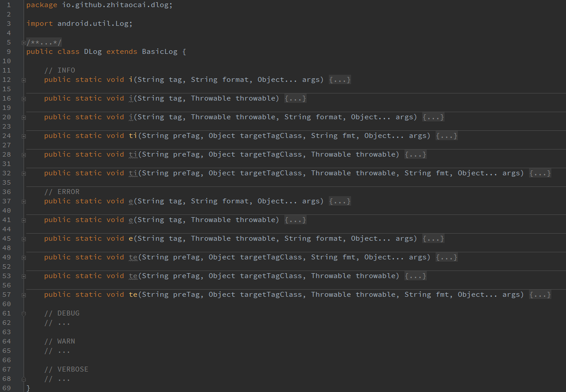Click the android.util.Log import statement
The image size is (566, 392).
tap(80, 24)
